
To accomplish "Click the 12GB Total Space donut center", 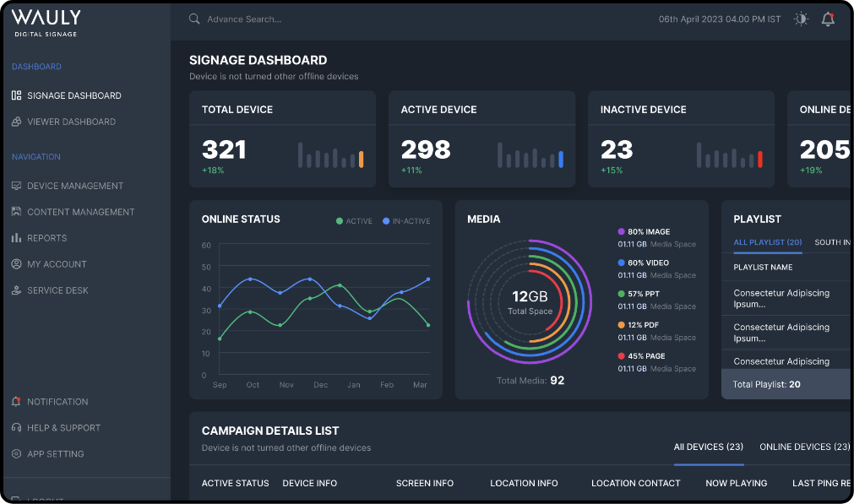I will 530,302.
